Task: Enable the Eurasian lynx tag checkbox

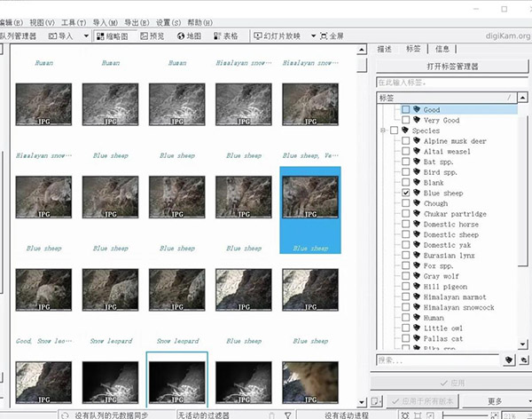Action: pyautogui.click(x=406, y=256)
